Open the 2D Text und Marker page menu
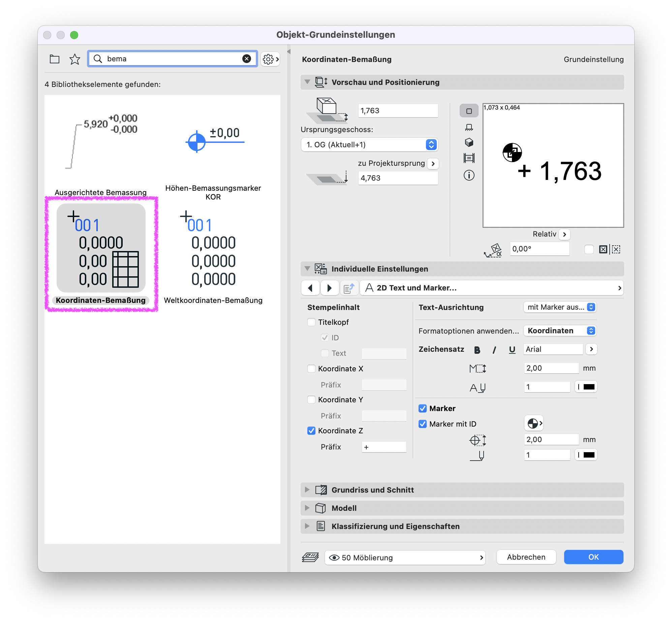672x622 pixels. pos(492,288)
